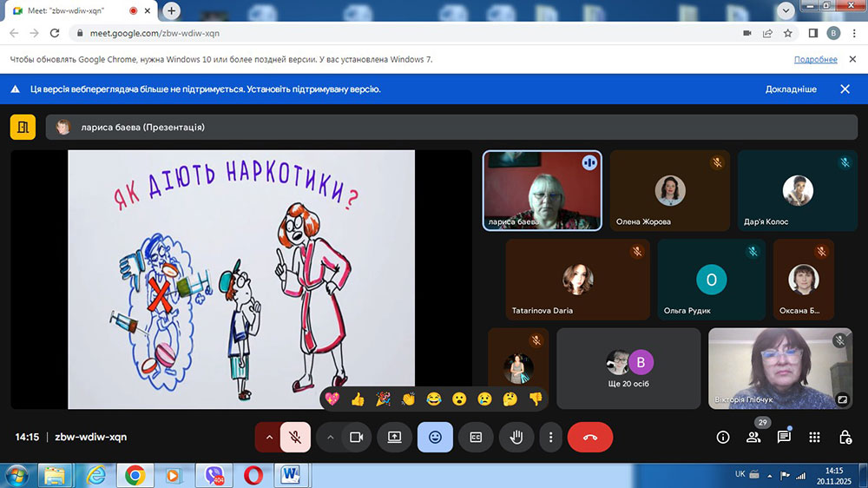Open the participants list icon
This screenshot has height=488, width=868.
click(x=753, y=438)
